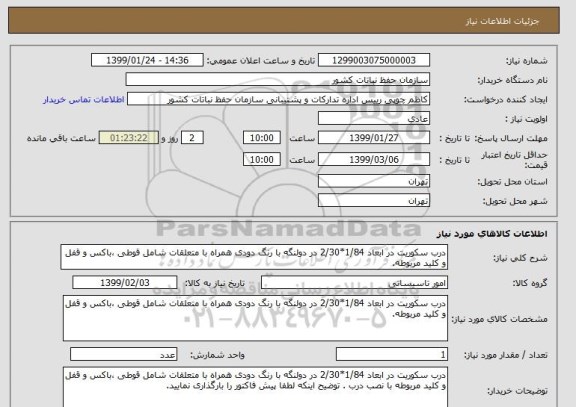Select the price validity date 1399/03/06
Viewport: 576px width, 407px height.
click(x=374, y=159)
